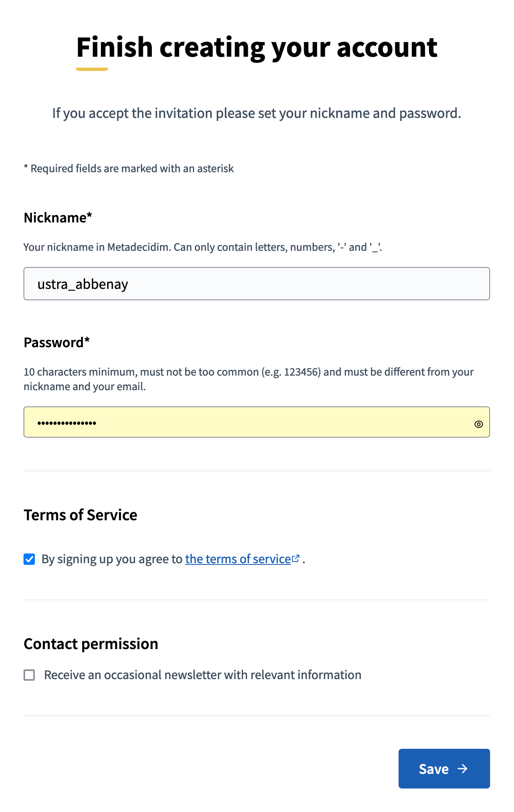Screen dimensions: 514x812
Task: Open "the terms of service" link
Action: [x=238, y=559]
